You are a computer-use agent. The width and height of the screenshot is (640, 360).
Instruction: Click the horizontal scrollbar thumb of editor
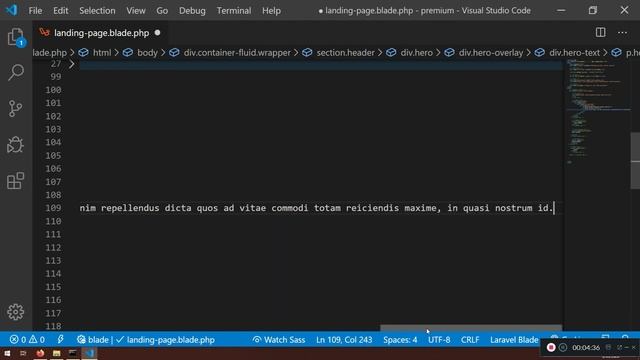click(x=471, y=328)
